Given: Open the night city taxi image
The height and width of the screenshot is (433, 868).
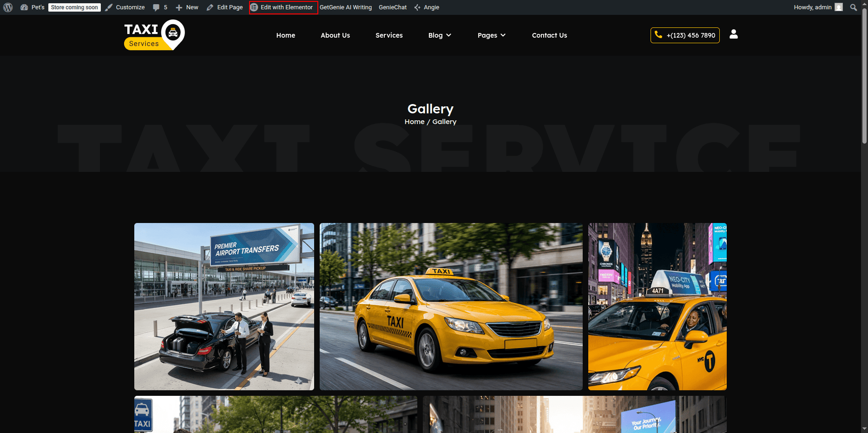Looking at the screenshot, I should pos(658,307).
